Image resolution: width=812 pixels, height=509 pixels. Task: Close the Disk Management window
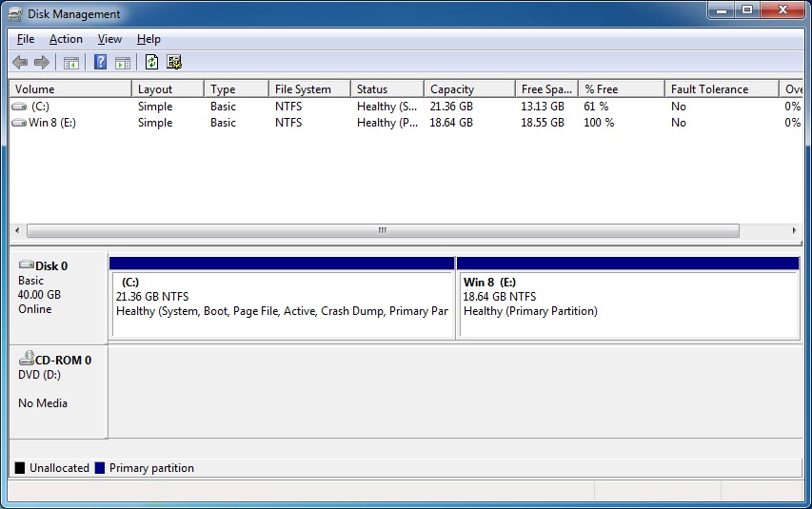[782, 10]
